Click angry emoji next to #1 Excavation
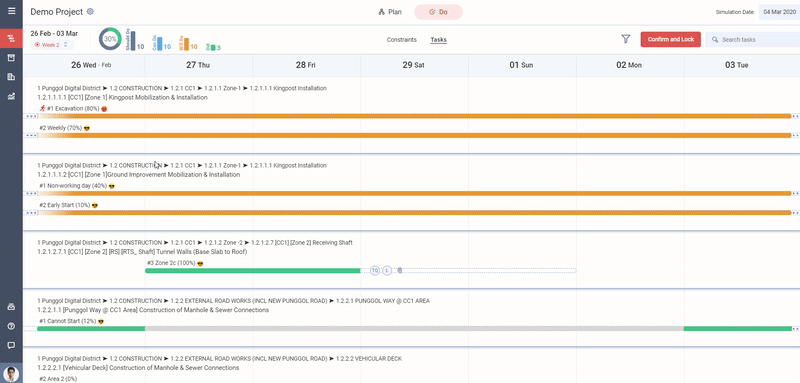Viewport: 800px width, 383px height. pos(104,109)
